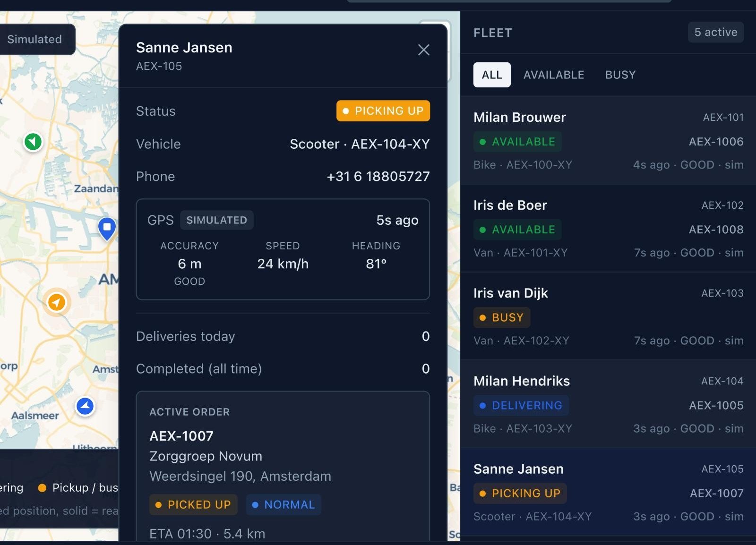Click the DELIVERING status badge
756x545 pixels.
[521, 405]
